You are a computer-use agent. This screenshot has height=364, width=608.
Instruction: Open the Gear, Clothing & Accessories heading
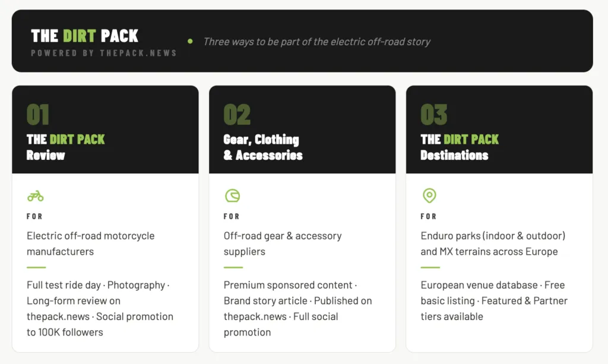click(x=263, y=147)
